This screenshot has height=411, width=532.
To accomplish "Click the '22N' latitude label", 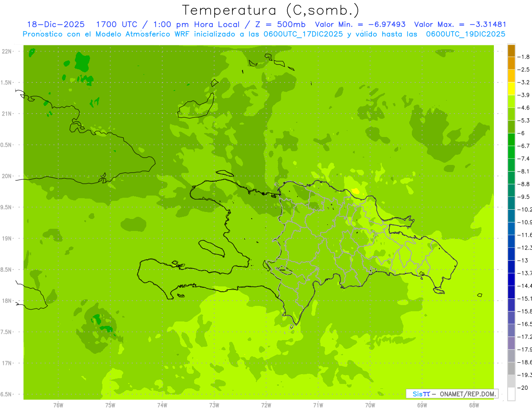I will [7, 51].
